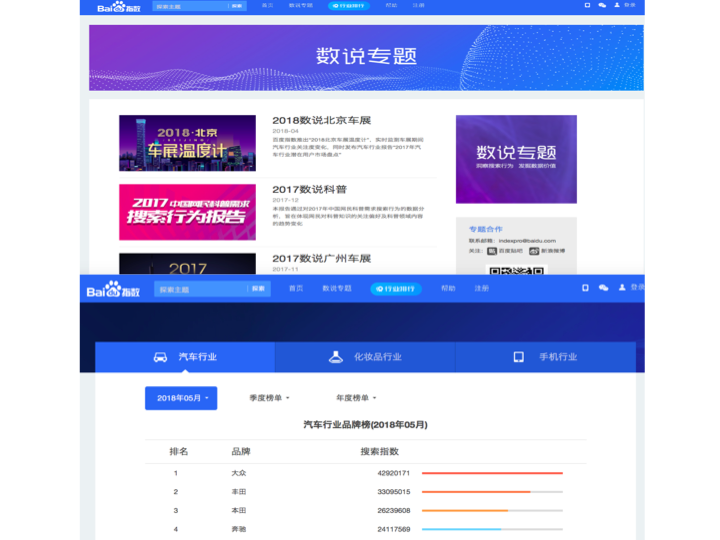Viewport: 720px width, 540px height.
Task: Click the blue index bar for 奔驰
Action: click(x=461, y=529)
